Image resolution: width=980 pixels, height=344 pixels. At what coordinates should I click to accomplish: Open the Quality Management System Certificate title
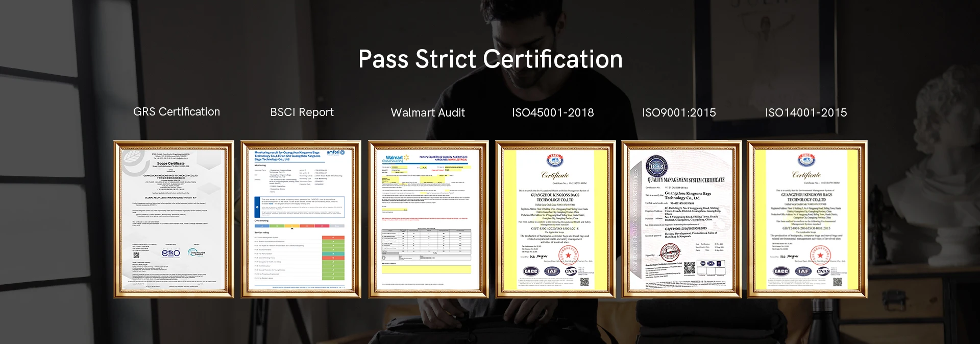pyautogui.click(x=685, y=180)
